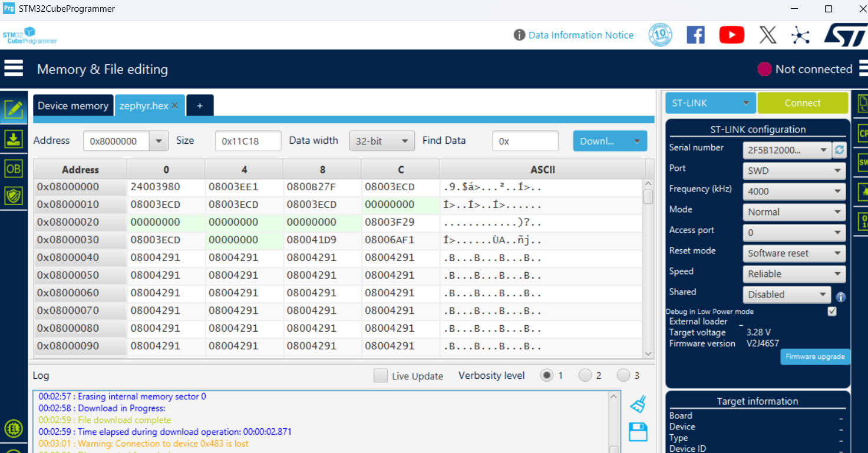Viewport: 868px width, 453px height.
Task: Click the log line 'File download complete'
Action: pos(105,420)
